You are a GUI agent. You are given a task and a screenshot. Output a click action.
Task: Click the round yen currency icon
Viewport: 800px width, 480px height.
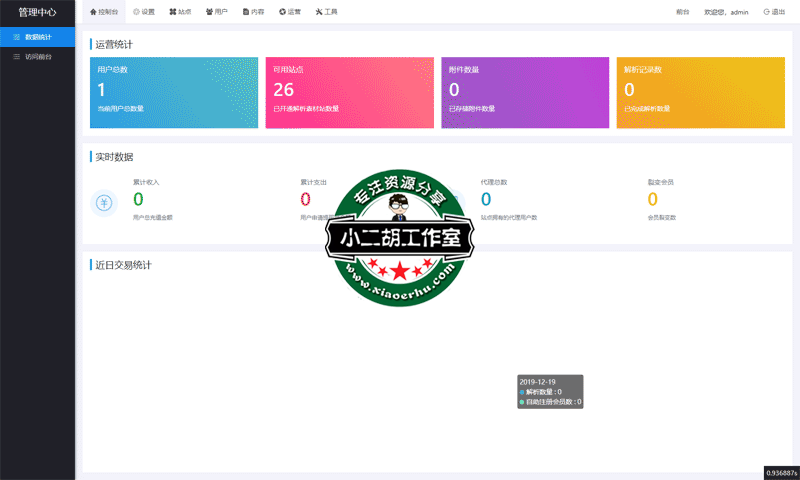click(x=104, y=203)
